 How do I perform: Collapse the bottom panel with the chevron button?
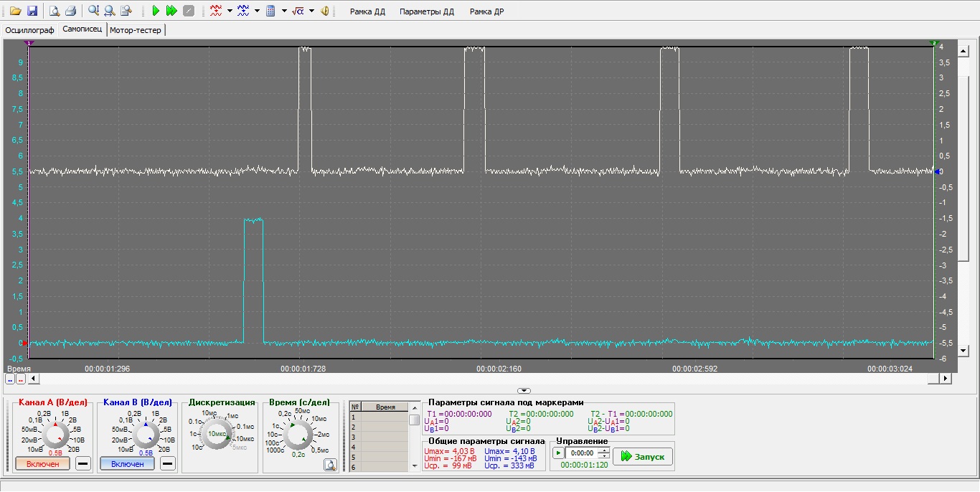pyautogui.click(x=524, y=391)
